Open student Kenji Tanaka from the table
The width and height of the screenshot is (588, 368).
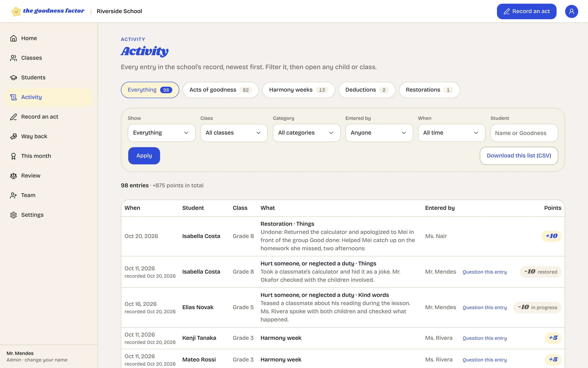tap(199, 338)
